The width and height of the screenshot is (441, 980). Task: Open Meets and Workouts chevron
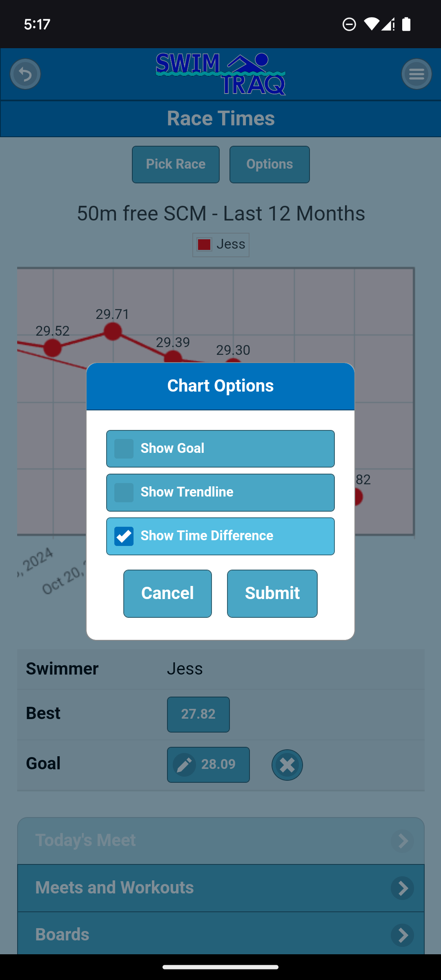403,888
